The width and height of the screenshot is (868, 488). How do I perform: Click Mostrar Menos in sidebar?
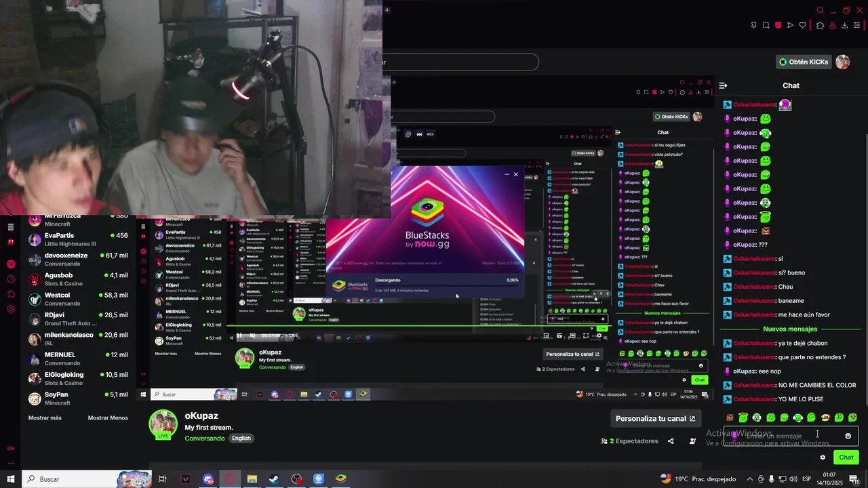coord(108,418)
